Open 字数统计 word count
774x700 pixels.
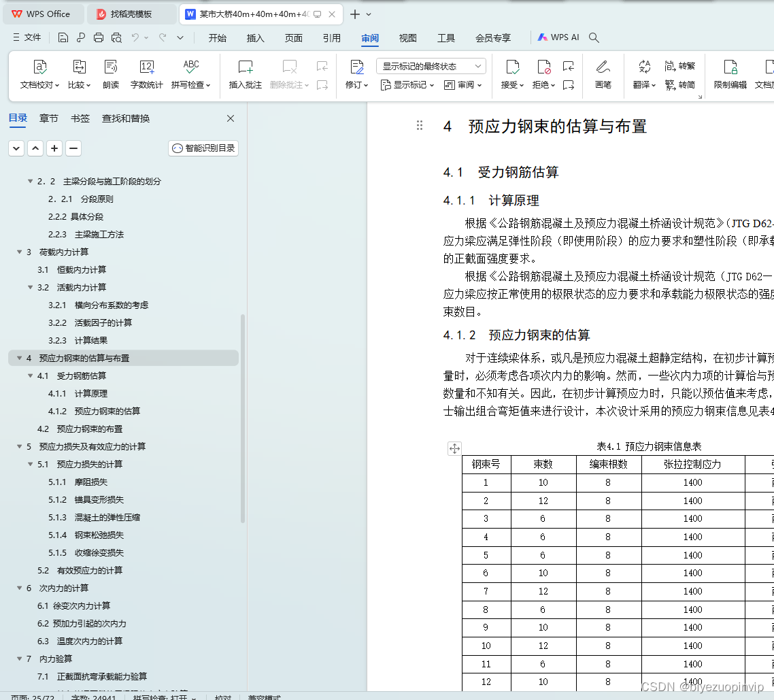(x=147, y=74)
